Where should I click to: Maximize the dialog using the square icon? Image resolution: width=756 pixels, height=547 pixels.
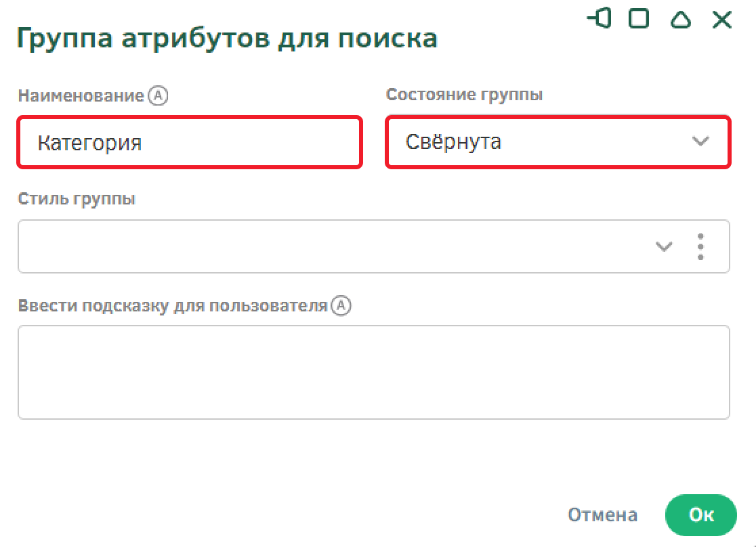point(639,19)
